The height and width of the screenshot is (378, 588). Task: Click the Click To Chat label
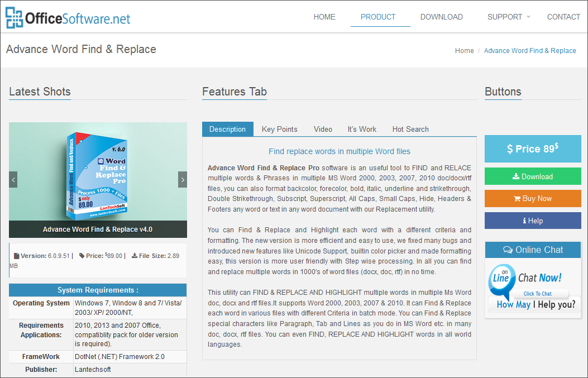(538, 294)
